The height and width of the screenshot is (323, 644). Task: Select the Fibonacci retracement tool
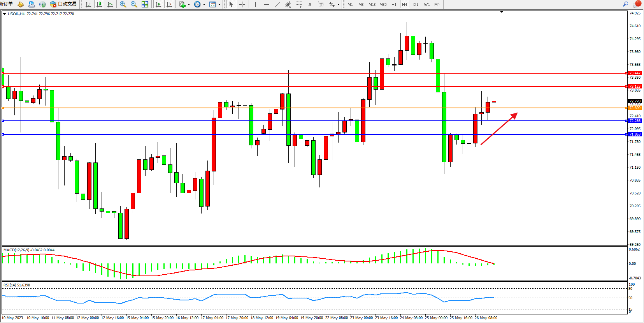pyautogui.click(x=299, y=4)
